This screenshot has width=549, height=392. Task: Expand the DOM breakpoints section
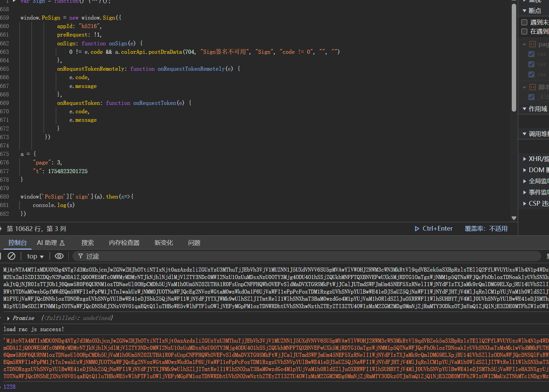tap(525, 170)
